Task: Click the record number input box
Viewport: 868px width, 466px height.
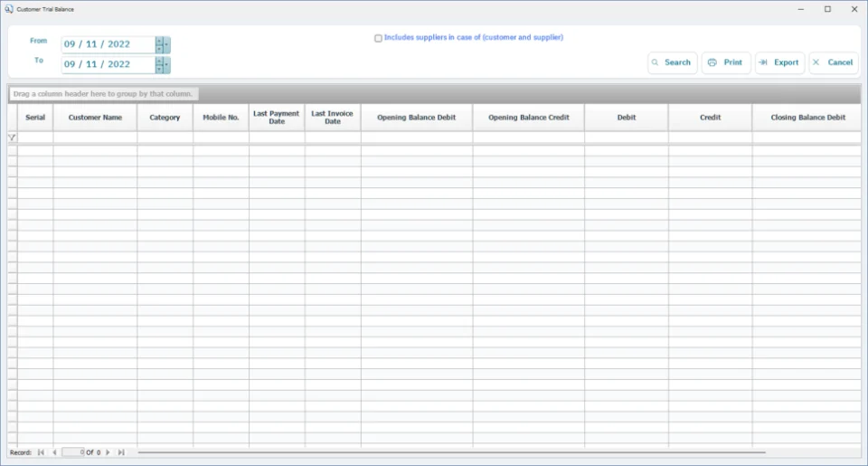Action: (73, 452)
